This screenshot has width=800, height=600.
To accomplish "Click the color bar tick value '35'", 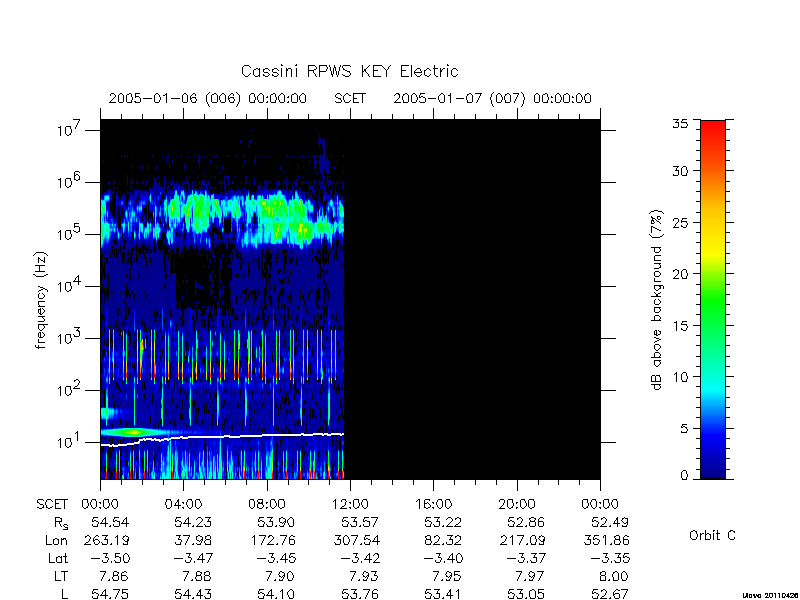I will click(680, 123).
